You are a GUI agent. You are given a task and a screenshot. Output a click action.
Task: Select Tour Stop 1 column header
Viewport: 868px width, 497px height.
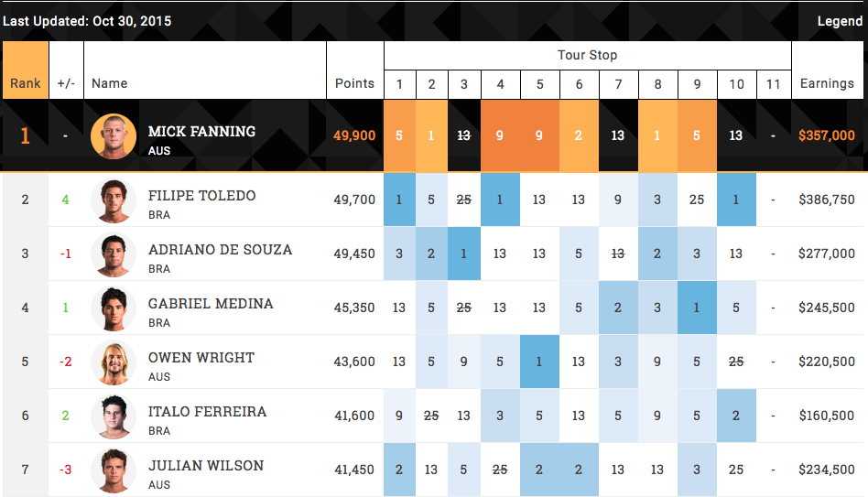pos(399,84)
